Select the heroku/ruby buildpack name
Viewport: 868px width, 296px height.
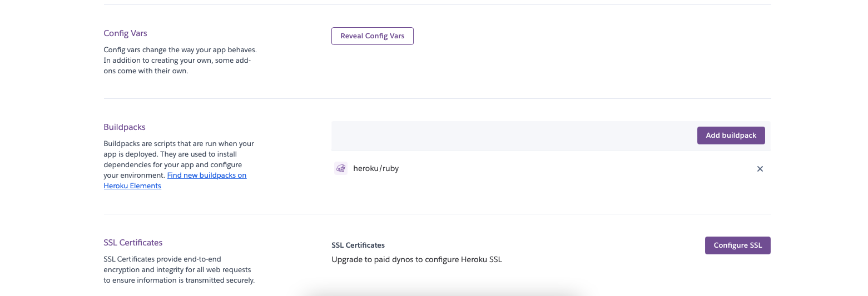(x=376, y=168)
